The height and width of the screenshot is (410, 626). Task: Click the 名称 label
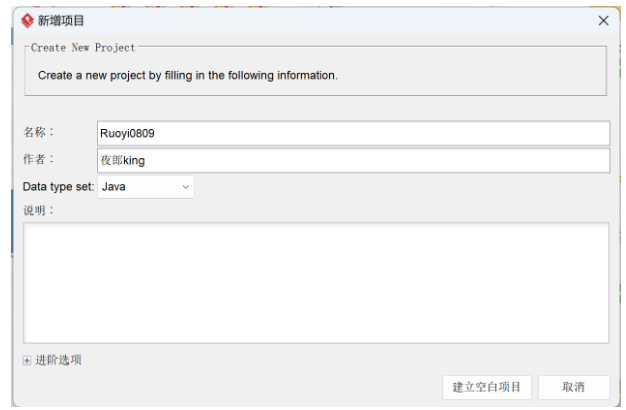click(x=38, y=132)
